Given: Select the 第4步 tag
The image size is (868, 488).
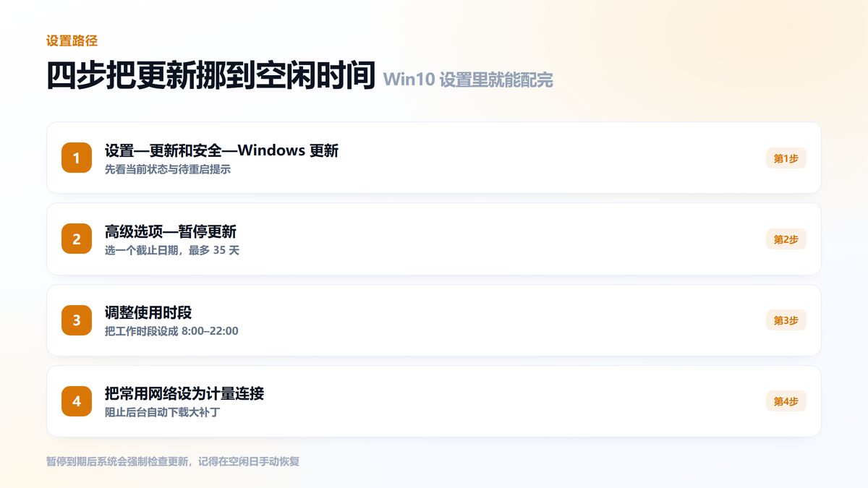Looking at the screenshot, I should (x=786, y=401).
